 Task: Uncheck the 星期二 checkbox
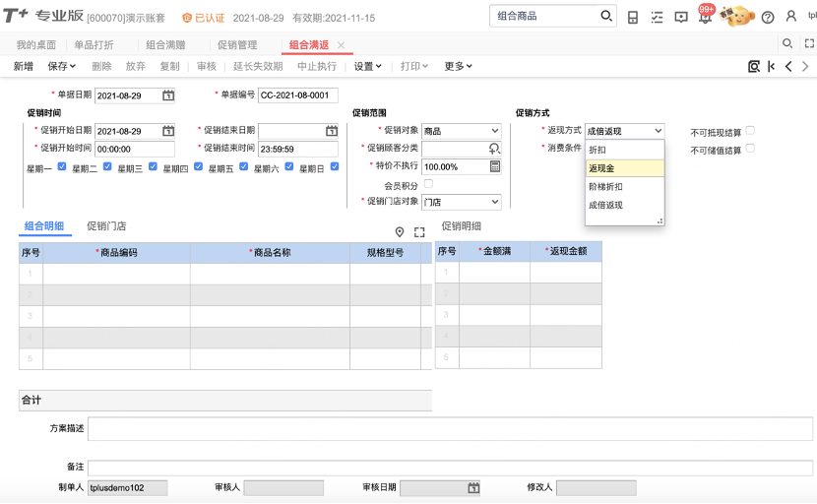tap(107, 166)
